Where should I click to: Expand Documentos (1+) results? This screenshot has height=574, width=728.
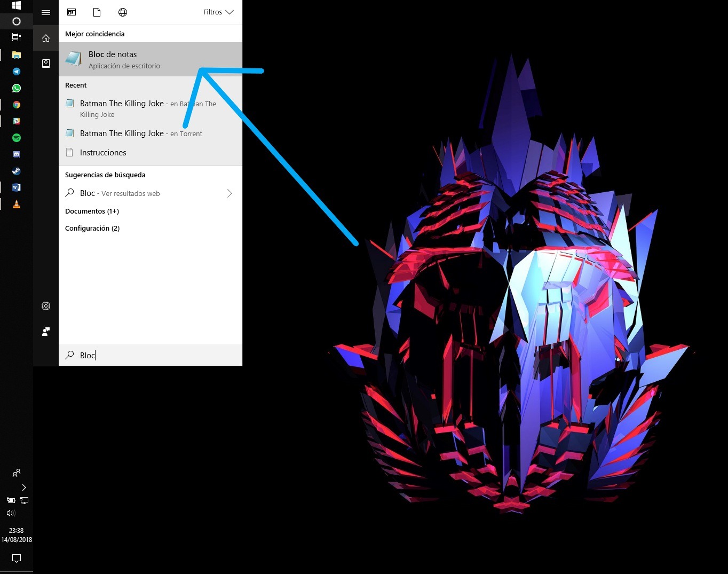click(x=92, y=211)
